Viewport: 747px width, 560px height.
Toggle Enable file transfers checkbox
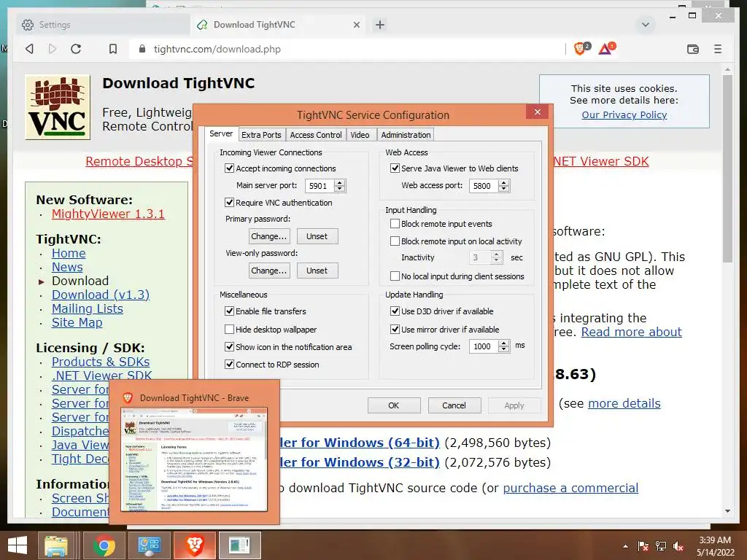[229, 311]
